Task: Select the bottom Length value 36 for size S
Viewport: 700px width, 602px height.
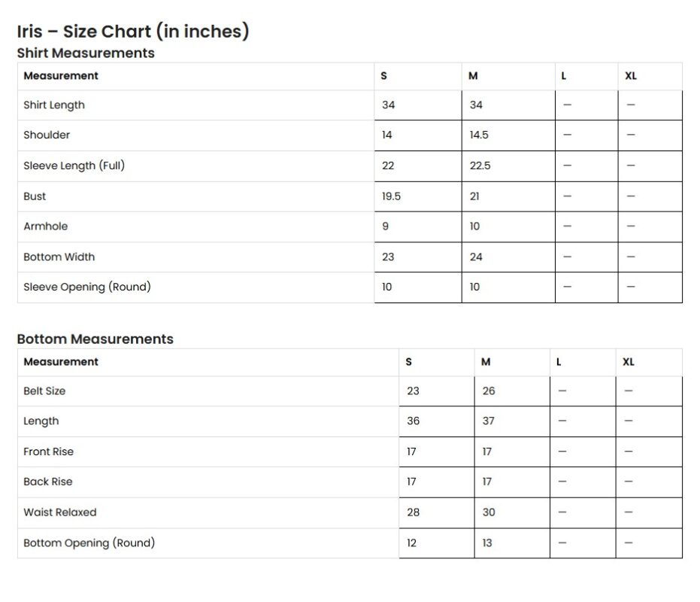Action: click(x=413, y=421)
